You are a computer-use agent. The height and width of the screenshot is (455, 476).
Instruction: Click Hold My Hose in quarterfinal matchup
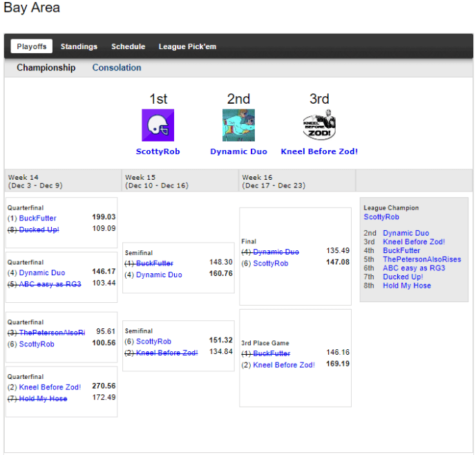pyautogui.click(x=43, y=398)
